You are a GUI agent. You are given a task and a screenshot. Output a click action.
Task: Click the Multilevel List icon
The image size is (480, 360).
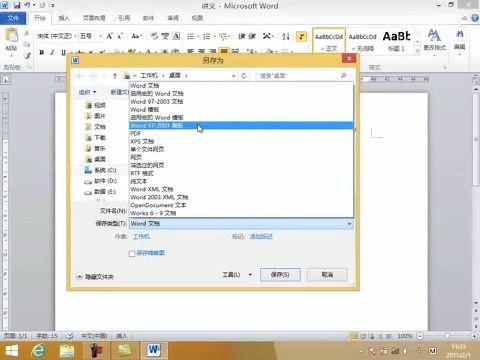223,36
